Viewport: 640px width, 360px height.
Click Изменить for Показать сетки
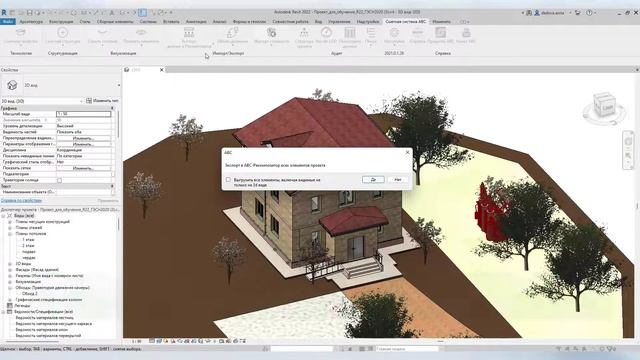[x=84, y=168]
